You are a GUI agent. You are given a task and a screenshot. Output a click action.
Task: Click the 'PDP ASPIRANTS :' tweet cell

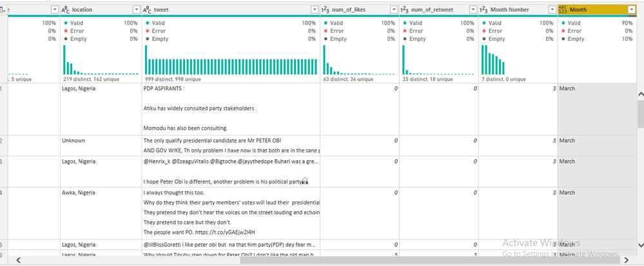(x=231, y=109)
